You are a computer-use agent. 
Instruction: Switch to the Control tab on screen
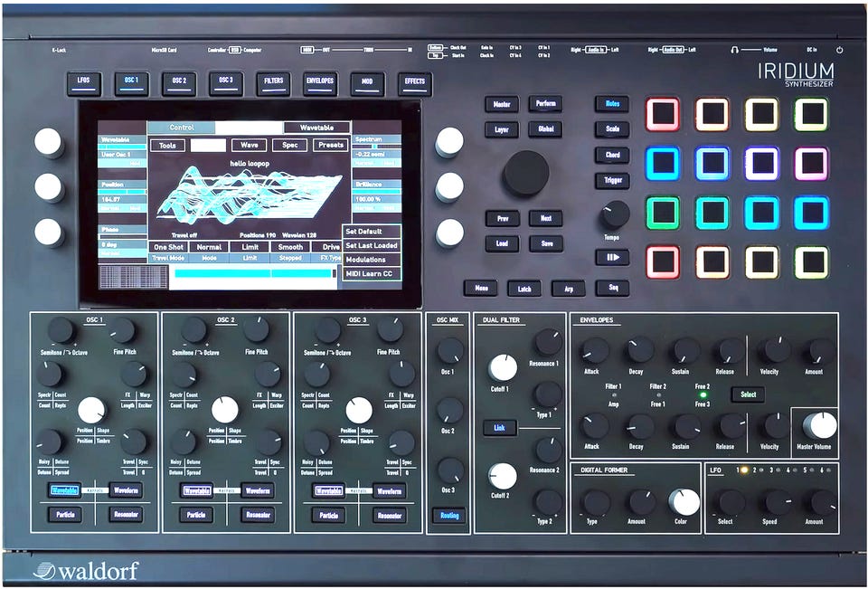(x=182, y=128)
